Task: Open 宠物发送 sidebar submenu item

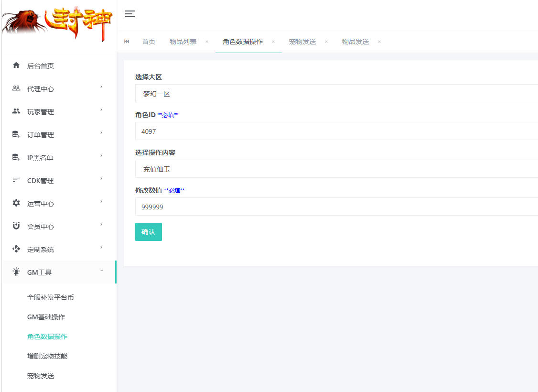Action: [x=41, y=376]
